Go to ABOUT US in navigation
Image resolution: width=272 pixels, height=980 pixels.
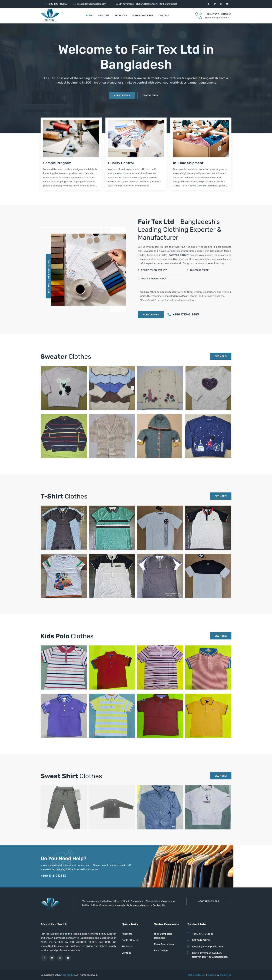(x=103, y=16)
